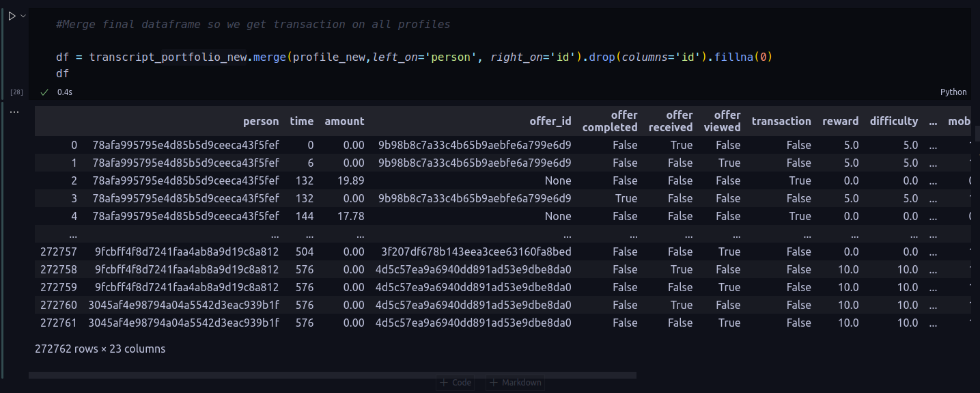Click the output horizontal scrollbar
This screenshot has width=980, height=393.
333,375
